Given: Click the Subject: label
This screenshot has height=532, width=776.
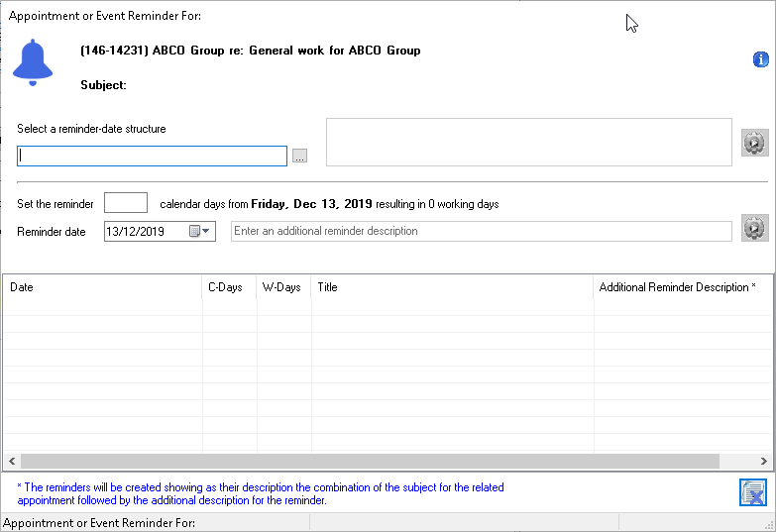Looking at the screenshot, I should [103, 85].
